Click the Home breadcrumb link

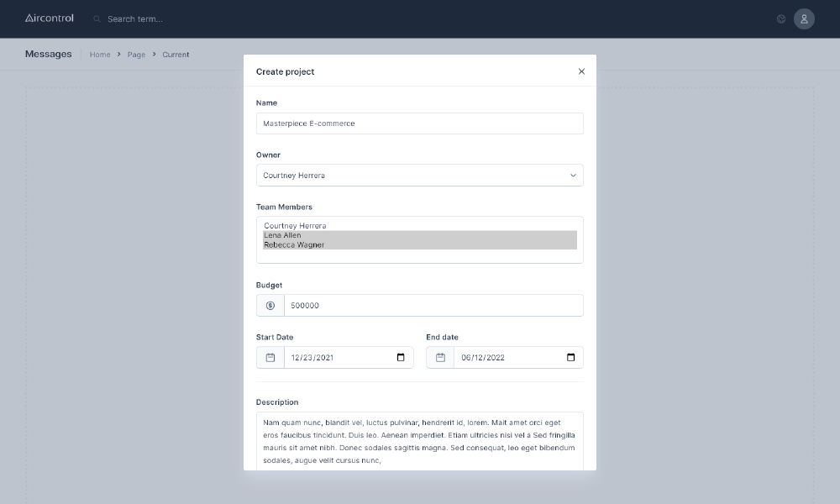click(100, 55)
